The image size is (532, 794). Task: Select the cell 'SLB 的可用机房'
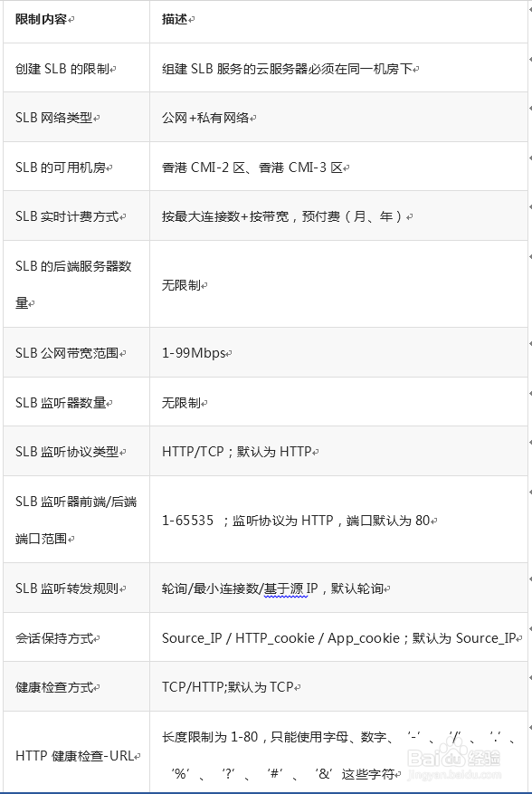click(x=76, y=167)
